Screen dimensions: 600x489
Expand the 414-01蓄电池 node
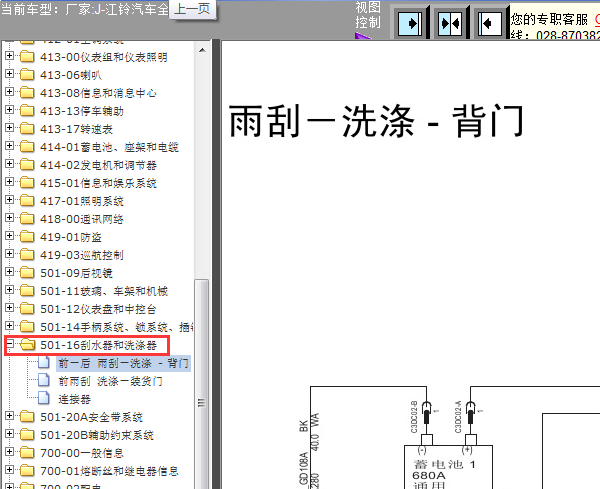(9, 146)
